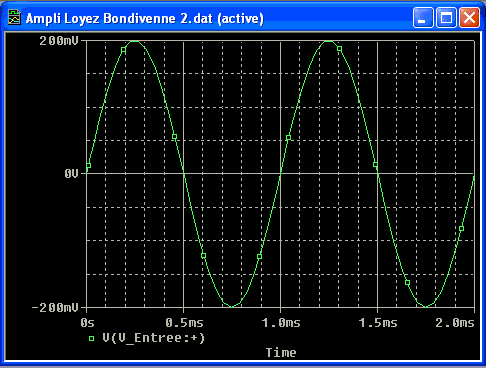Close the Ampli Loyez Bondivenne 2.dat window
486x368 pixels.
(469, 17)
